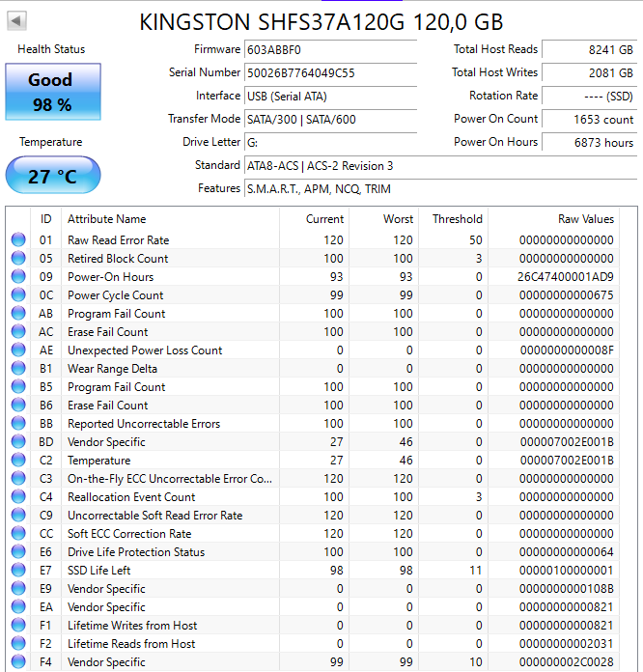
Task: Click the status icon beside Retired Block Count
Action: coord(18,259)
